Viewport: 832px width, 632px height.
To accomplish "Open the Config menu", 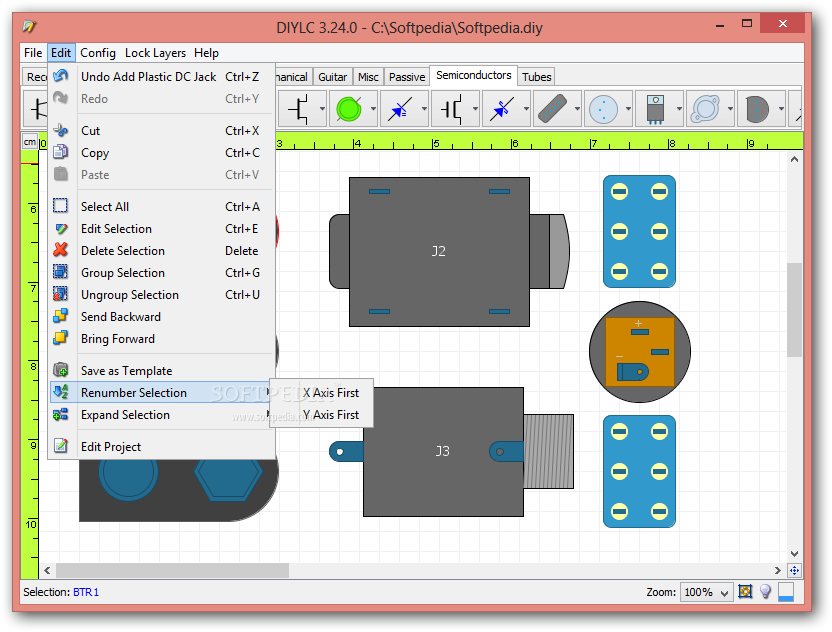I will point(98,53).
